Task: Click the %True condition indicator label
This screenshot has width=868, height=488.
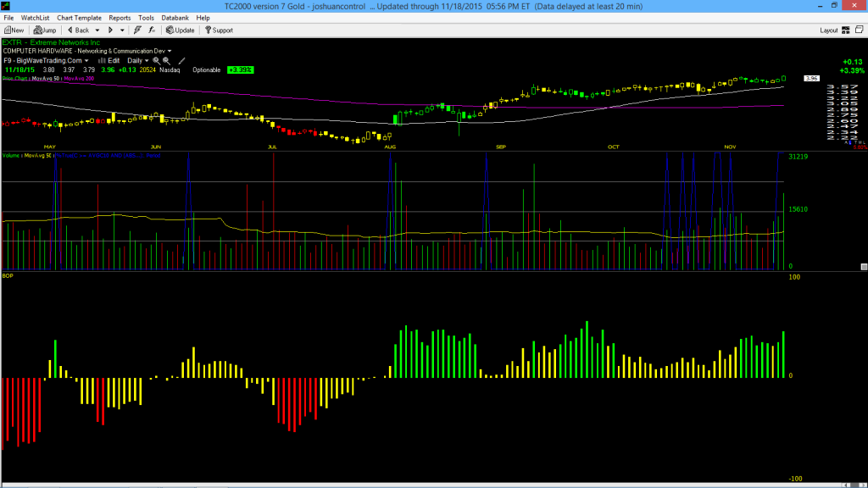Action: coord(108,156)
